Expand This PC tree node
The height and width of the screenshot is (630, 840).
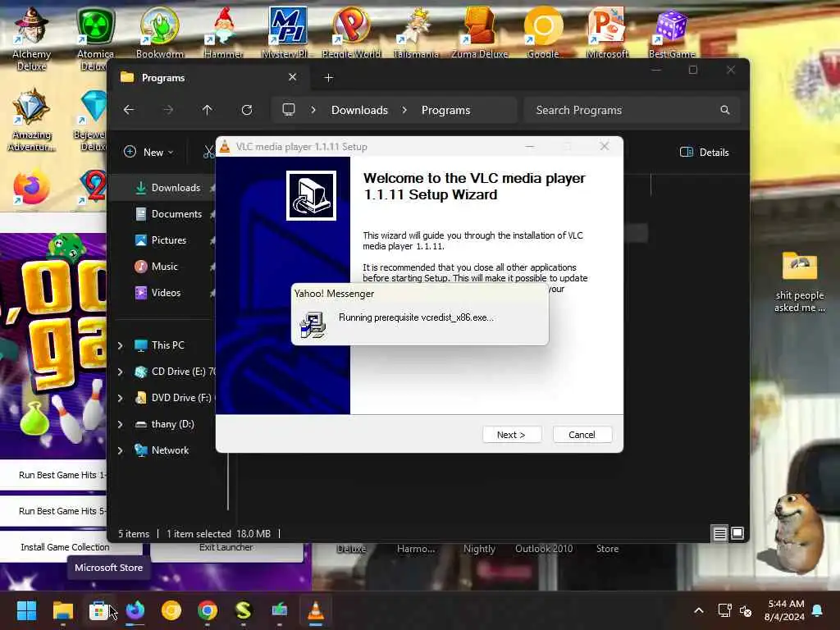[x=121, y=345]
